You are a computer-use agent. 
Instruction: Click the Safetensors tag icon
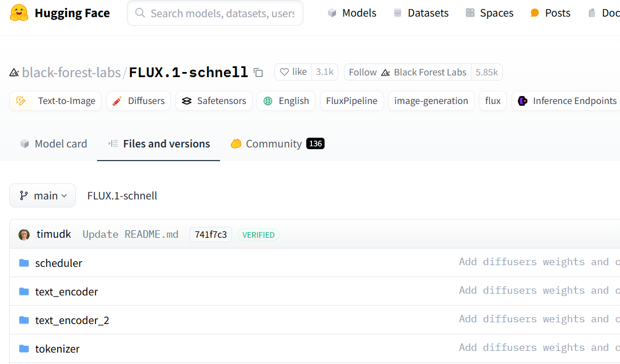click(x=187, y=101)
